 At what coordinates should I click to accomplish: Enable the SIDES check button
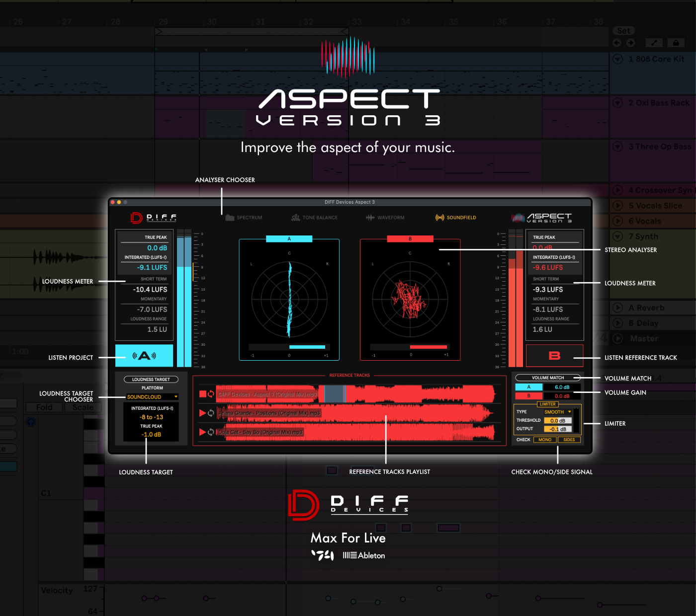569,440
